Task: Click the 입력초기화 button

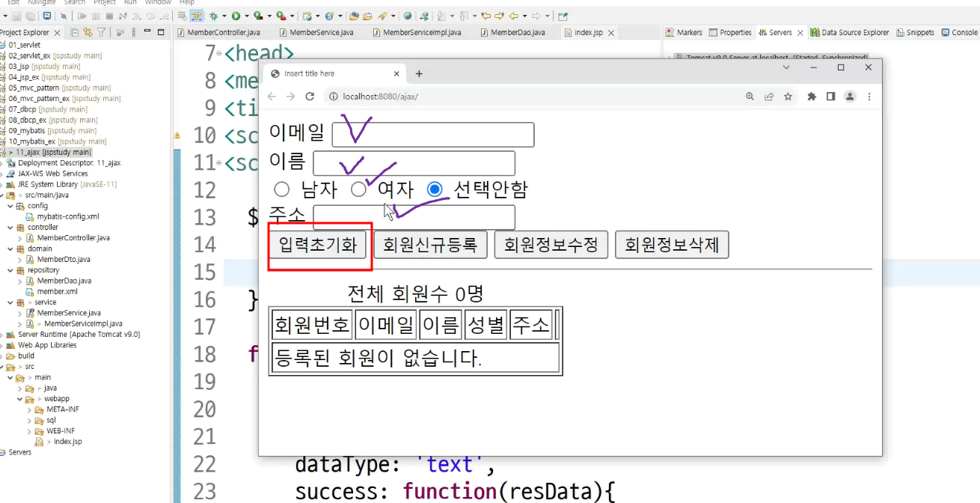Action: click(318, 245)
